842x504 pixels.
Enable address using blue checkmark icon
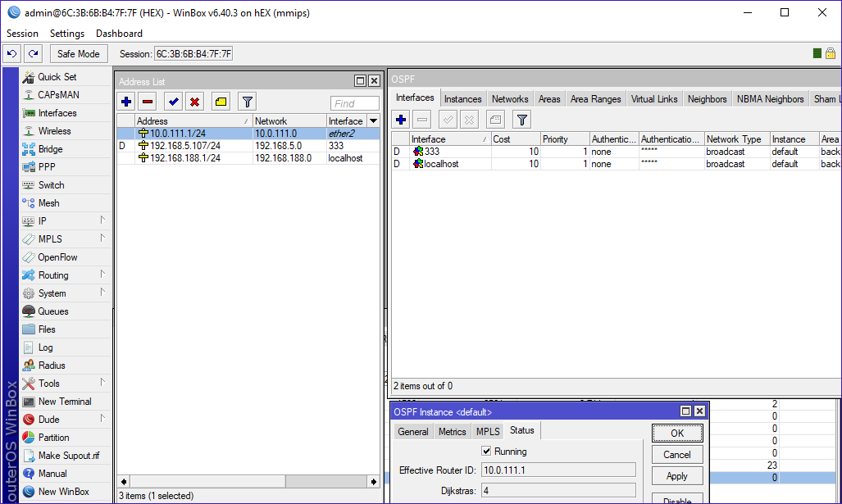pos(173,102)
